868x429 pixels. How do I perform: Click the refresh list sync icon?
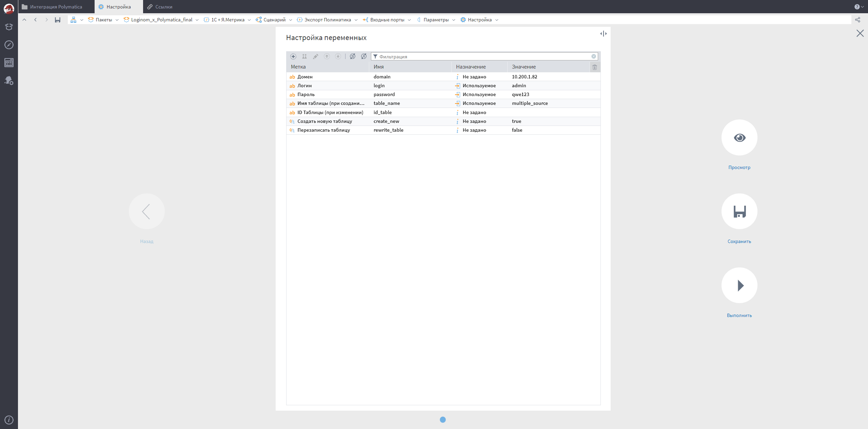pos(353,56)
